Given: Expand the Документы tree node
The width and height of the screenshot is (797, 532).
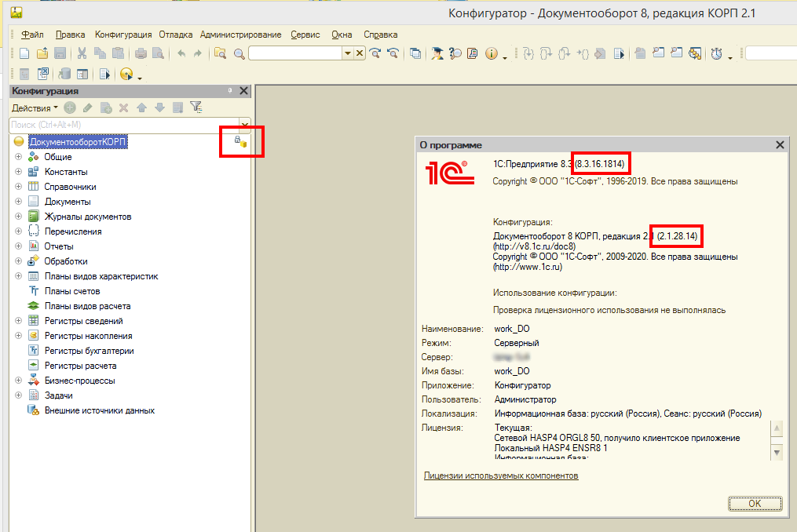Looking at the screenshot, I should point(18,202).
